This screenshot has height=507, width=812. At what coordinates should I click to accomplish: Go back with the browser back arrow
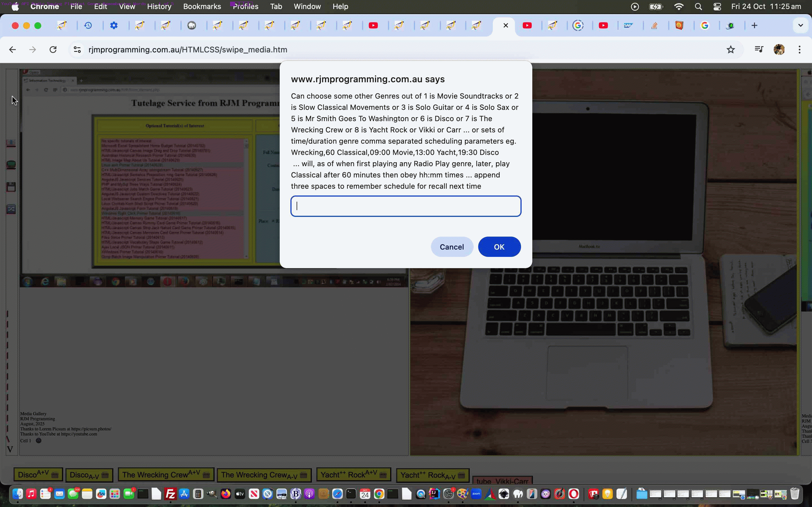tap(12, 50)
